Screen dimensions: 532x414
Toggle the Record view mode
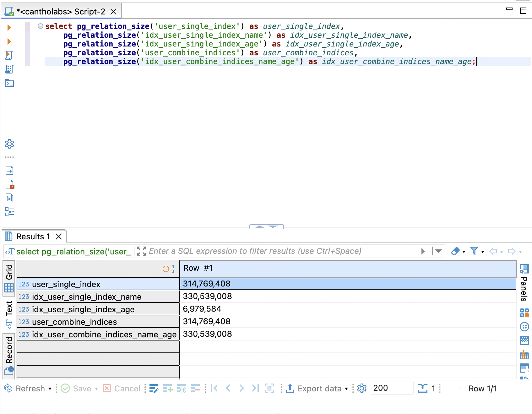[9, 355]
